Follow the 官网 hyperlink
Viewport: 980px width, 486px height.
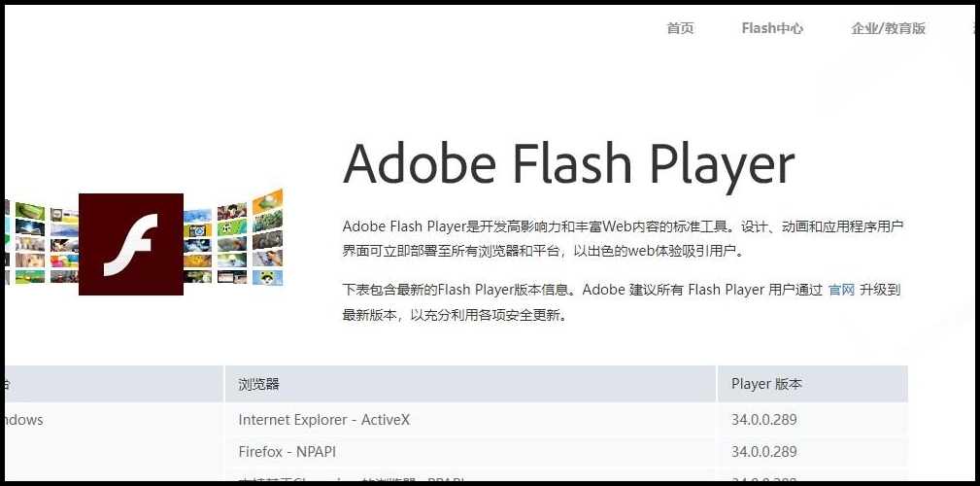tap(841, 290)
